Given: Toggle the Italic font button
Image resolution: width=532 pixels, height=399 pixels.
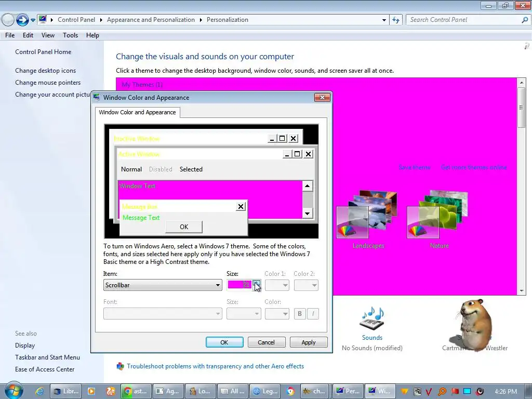Looking at the screenshot, I should pos(313,314).
